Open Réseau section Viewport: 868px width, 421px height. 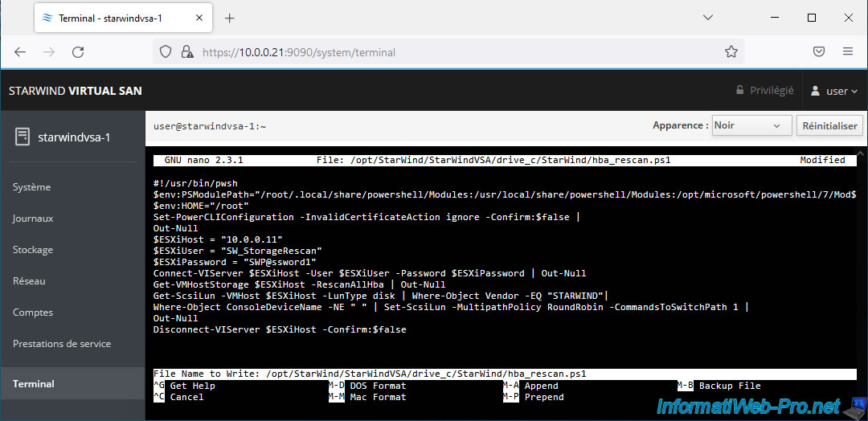pos(29,281)
